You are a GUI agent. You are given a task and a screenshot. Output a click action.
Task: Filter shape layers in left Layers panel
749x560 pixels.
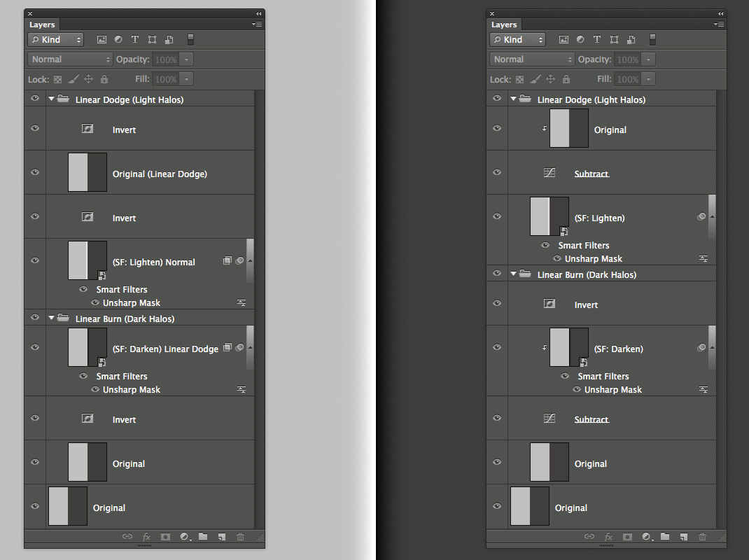[x=152, y=40]
